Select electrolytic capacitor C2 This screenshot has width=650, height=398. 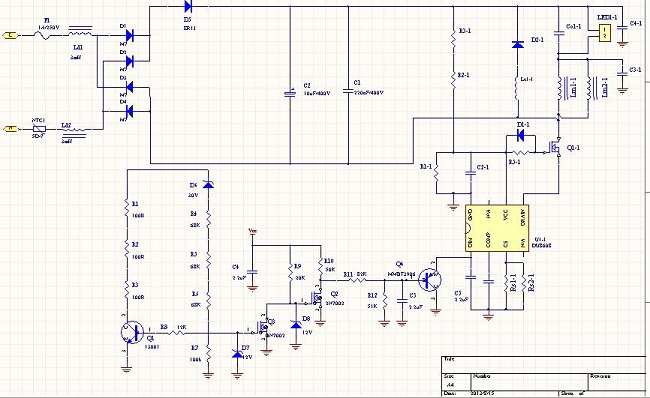pos(290,94)
